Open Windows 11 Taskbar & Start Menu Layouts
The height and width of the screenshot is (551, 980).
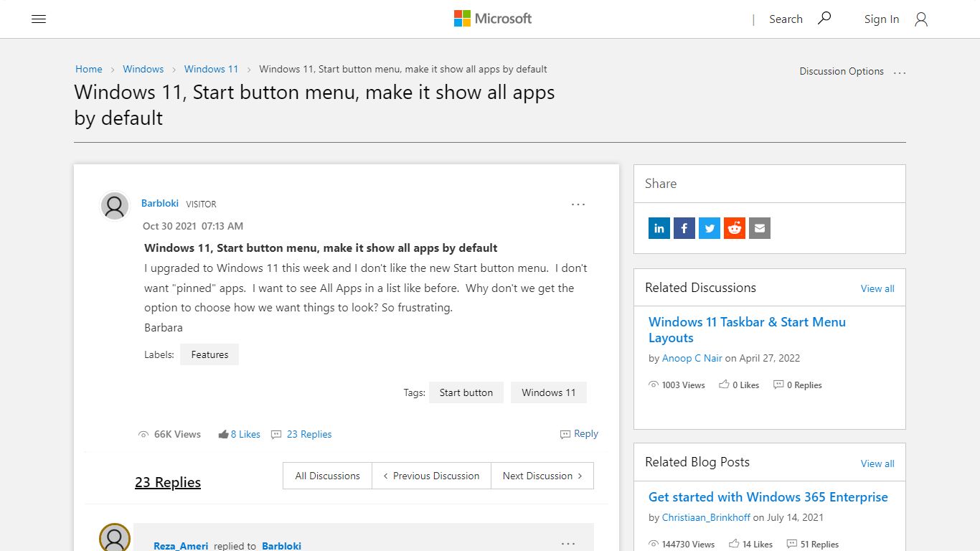tap(747, 330)
